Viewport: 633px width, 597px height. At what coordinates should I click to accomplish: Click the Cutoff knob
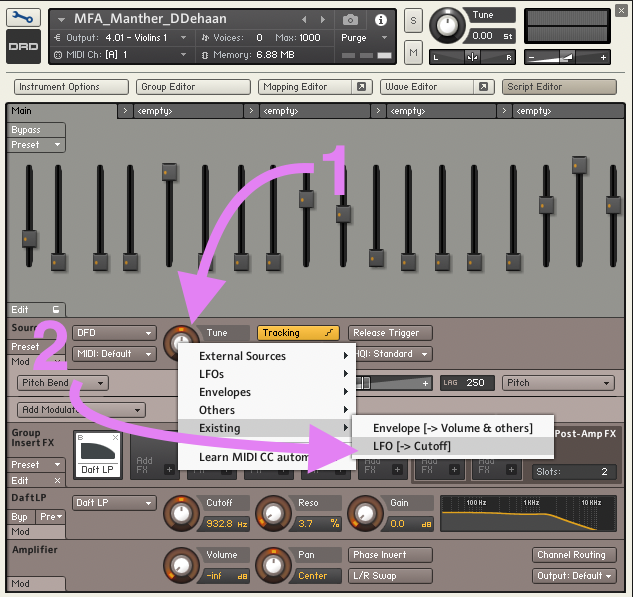point(181,513)
